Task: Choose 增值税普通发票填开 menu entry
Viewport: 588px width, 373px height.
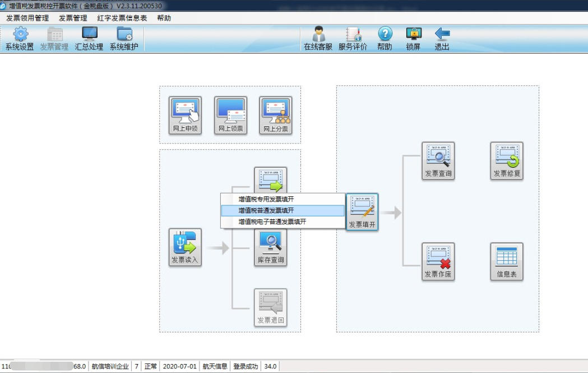Action: [x=283, y=210]
